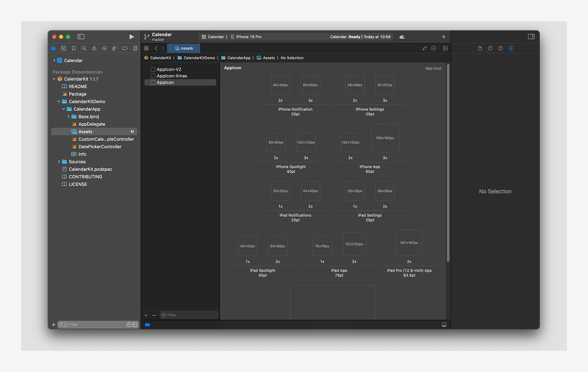588x372 pixels.
Task: Open the Report navigator
Action: point(135,48)
